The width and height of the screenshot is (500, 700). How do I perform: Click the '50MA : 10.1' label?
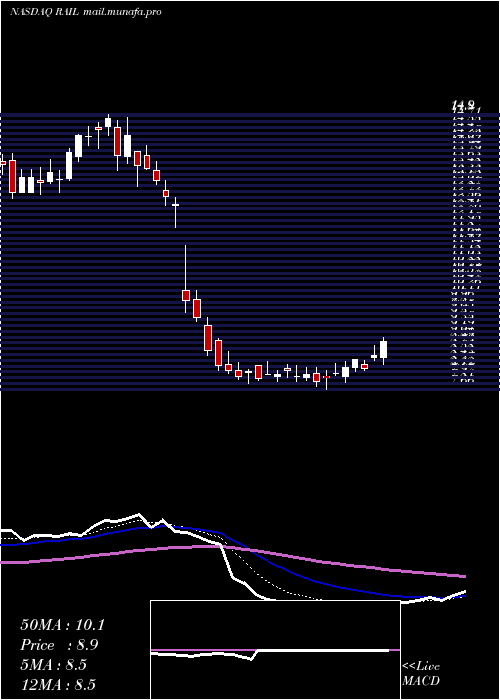point(62,625)
